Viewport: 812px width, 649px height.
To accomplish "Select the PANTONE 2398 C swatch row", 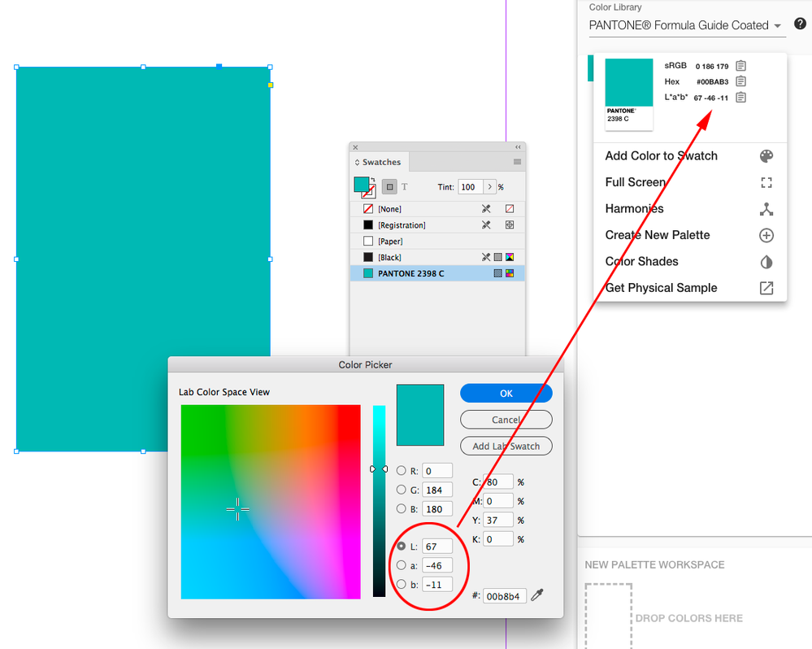I will click(x=437, y=273).
